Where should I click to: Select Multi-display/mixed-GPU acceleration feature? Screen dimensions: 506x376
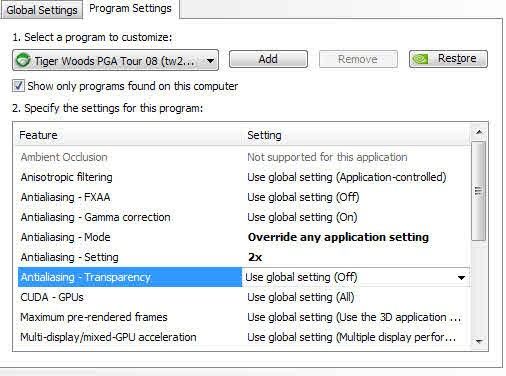click(108, 337)
